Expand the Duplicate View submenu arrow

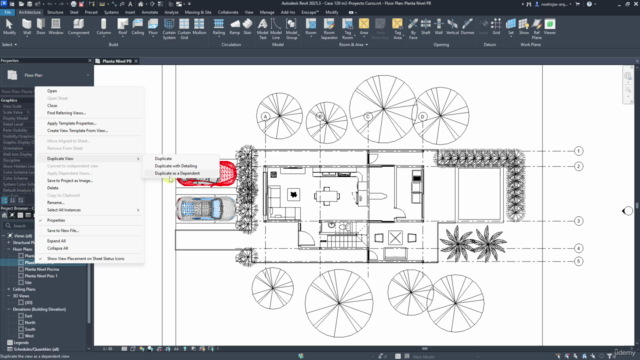pos(138,159)
